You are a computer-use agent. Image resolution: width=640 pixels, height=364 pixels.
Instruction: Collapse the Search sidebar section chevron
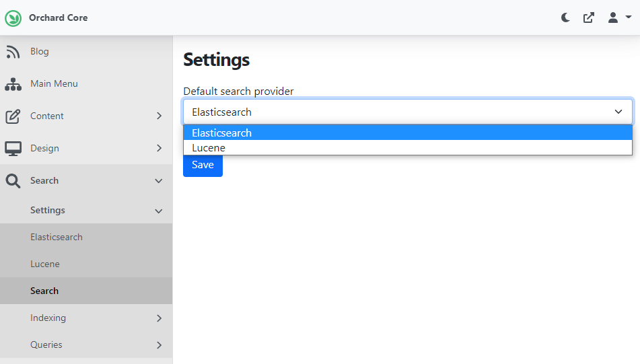point(159,181)
